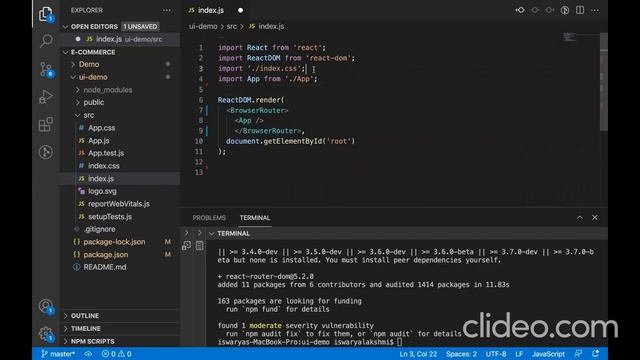Switch to the Problems panel tab

209,218
